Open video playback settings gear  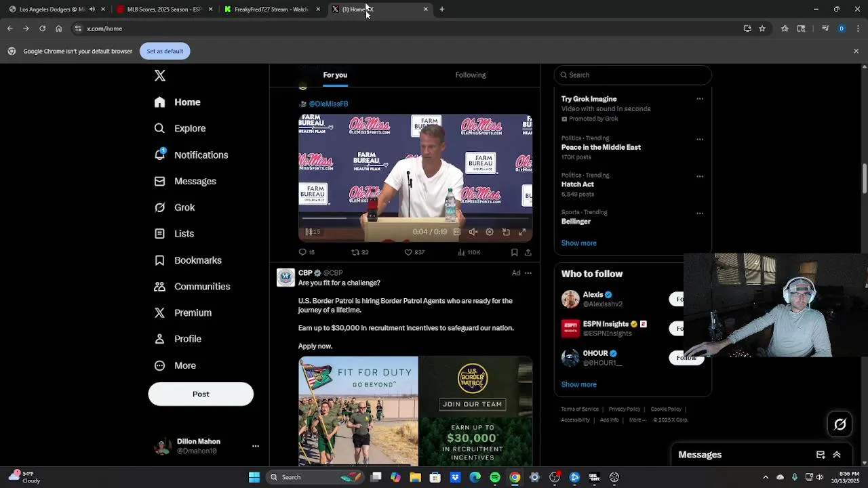(x=490, y=232)
